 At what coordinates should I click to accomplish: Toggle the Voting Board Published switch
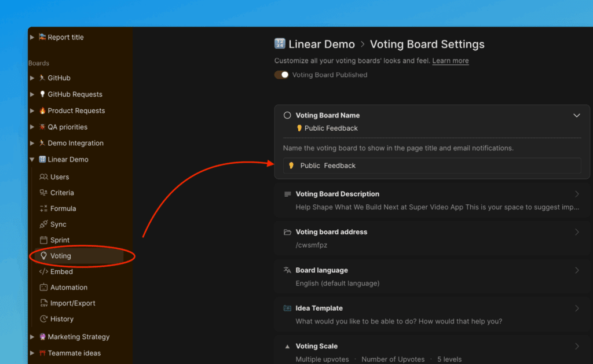click(281, 75)
